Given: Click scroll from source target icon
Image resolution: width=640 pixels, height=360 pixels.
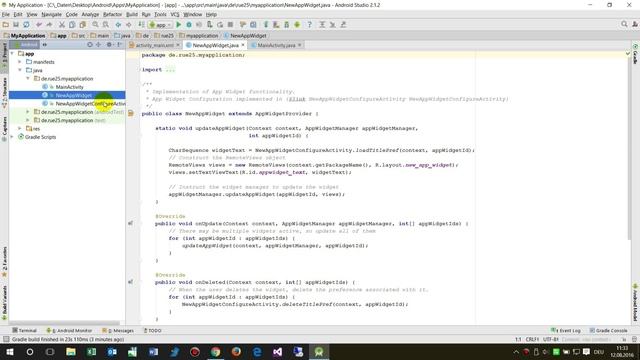Looking at the screenshot, I should coord(90,44).
